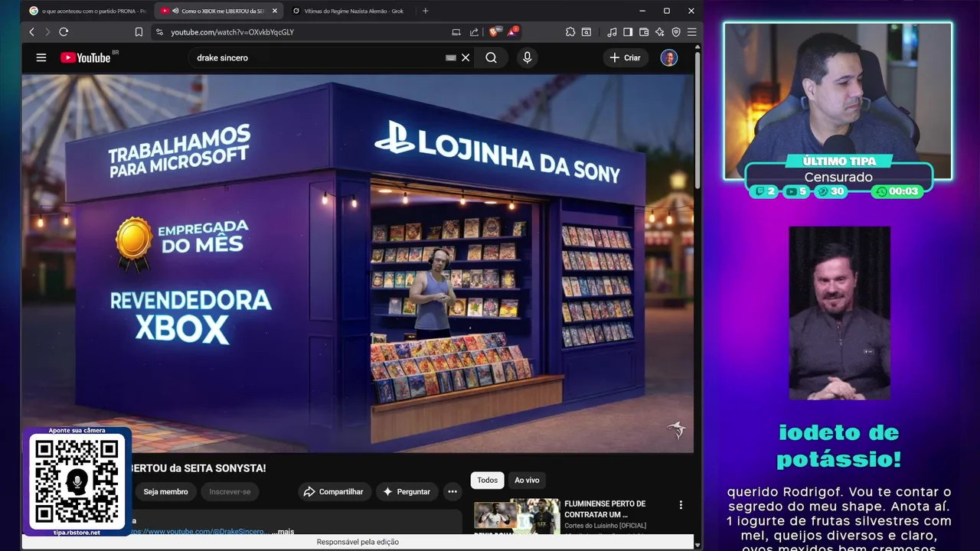Click the Perguntar button

(x=407, y=491)
